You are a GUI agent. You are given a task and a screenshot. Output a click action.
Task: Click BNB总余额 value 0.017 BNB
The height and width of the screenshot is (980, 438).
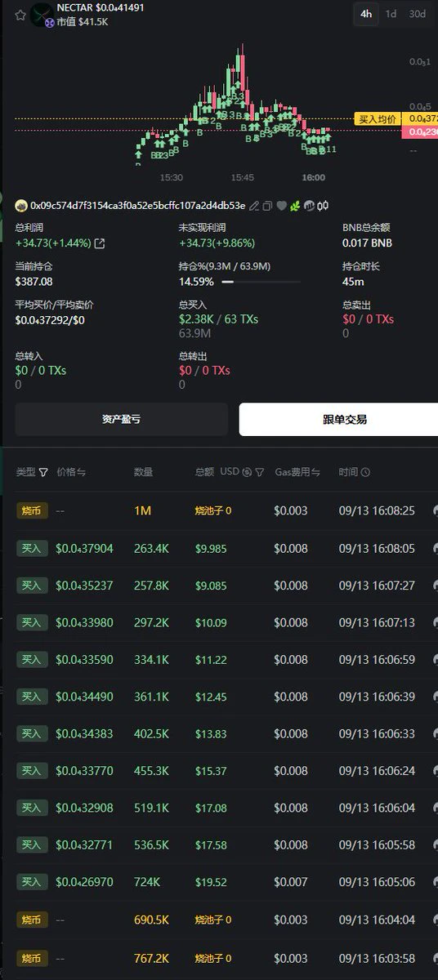[x=367, y=243]
